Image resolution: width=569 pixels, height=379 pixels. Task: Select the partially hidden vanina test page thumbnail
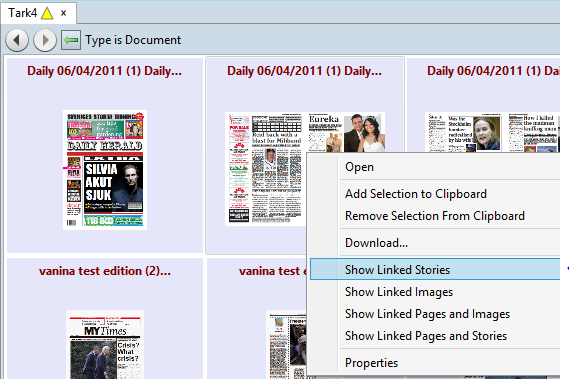286,344
